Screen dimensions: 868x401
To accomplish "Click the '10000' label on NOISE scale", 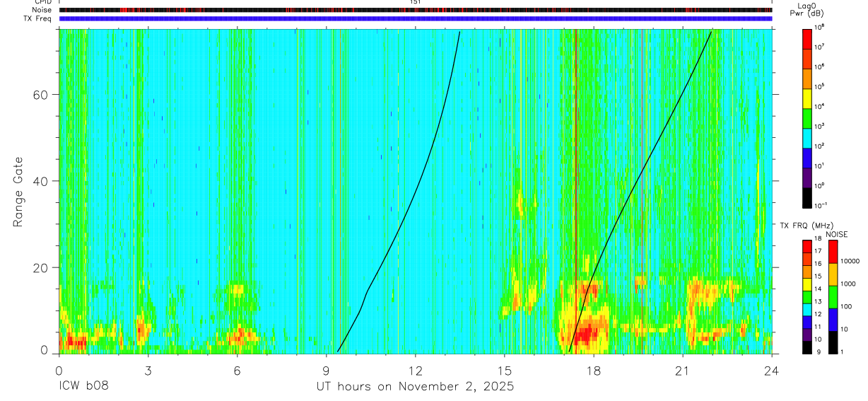I will (x=851, y=262).
